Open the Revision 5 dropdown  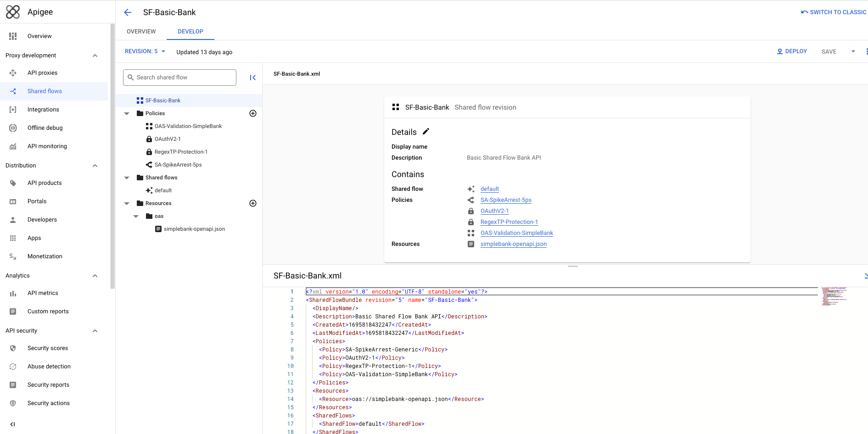(x=145, y=51)
